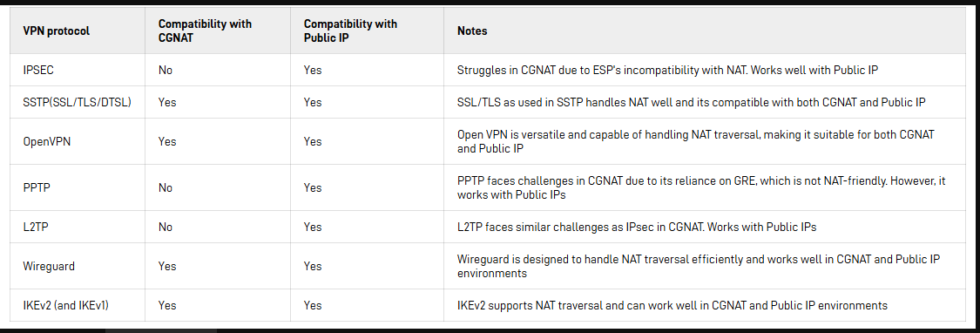Select the SSTP(SSL/TLS/DTSL) cell
Image resolution: width=980 pixels, height=333 pixels.
coord(78,102)
